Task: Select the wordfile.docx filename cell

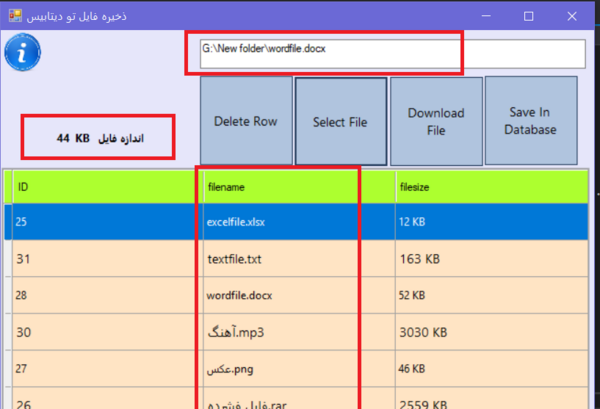Action: [299, 295]
